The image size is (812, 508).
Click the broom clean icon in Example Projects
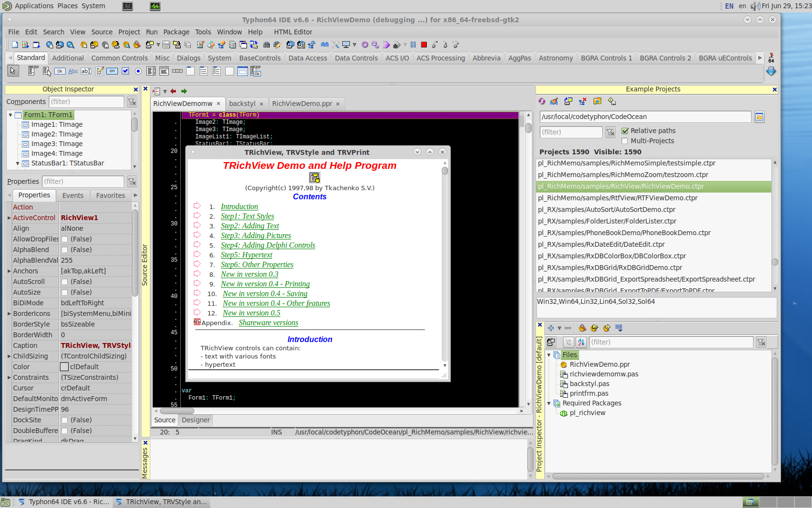pyautogui.click(x=554, y=101)
